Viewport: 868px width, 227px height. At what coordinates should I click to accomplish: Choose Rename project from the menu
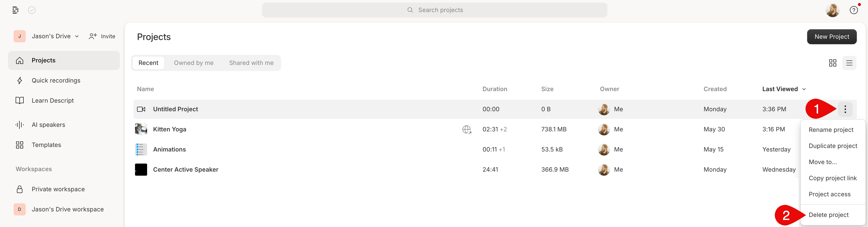(831, 130)
